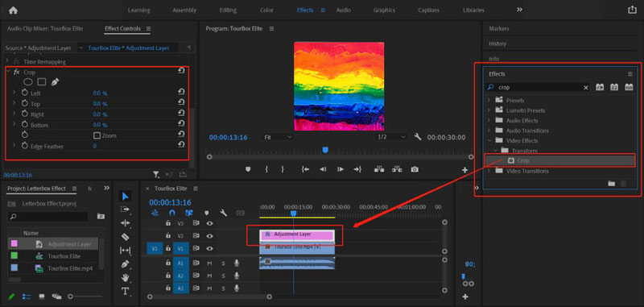This screenshot has width=644, height=307.
Task: Click the filter properties funnel icon
Action: (156, 175)
